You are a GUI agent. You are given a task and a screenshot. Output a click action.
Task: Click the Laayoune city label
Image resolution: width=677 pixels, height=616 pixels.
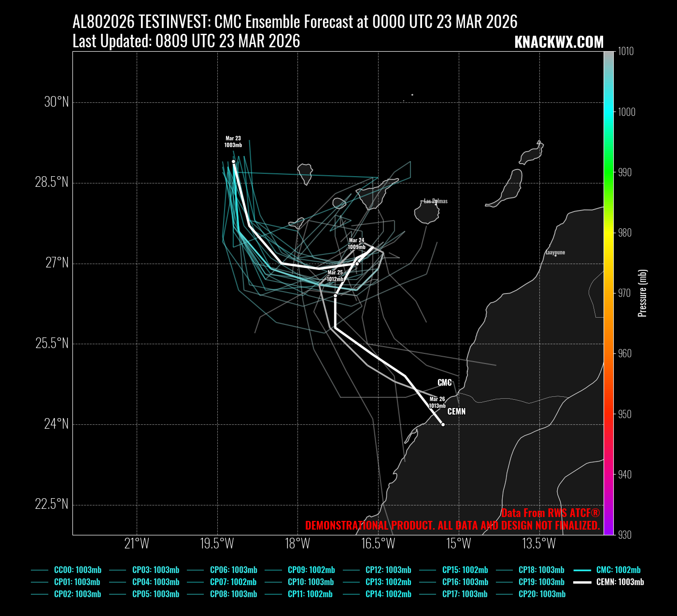[x=555, y=252]
